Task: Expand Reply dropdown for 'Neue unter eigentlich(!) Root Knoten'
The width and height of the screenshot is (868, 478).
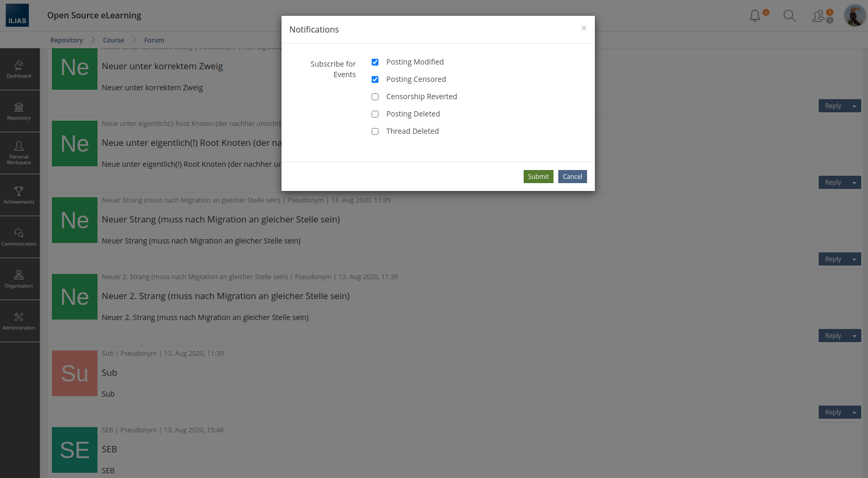Action: (x=854, y=183)
